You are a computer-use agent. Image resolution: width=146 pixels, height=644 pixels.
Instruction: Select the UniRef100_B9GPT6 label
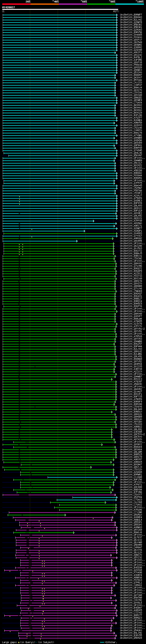131,306
